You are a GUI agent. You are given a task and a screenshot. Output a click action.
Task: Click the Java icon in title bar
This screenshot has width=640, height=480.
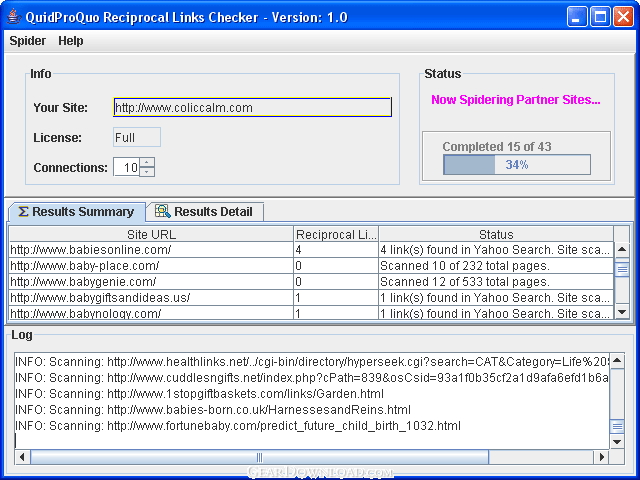[14, 17]
